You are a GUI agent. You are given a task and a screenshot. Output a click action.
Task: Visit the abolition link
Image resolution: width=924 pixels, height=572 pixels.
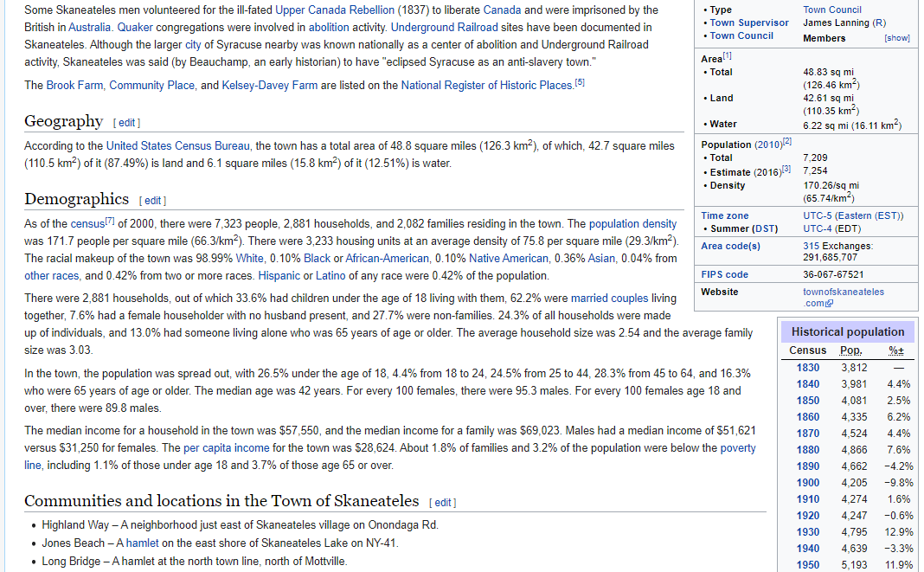point(329,27)
